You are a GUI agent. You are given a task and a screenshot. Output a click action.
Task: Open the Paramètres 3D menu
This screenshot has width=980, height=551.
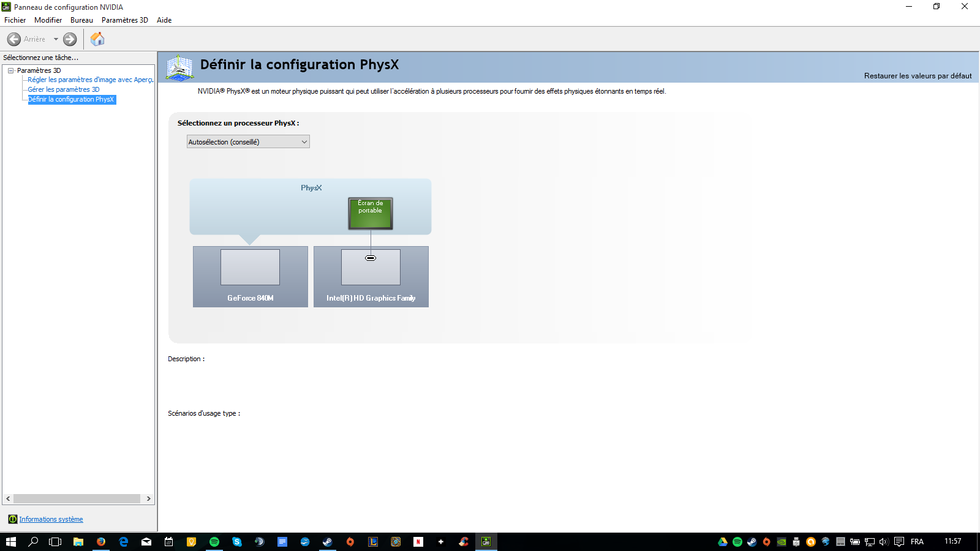(124, 20)
